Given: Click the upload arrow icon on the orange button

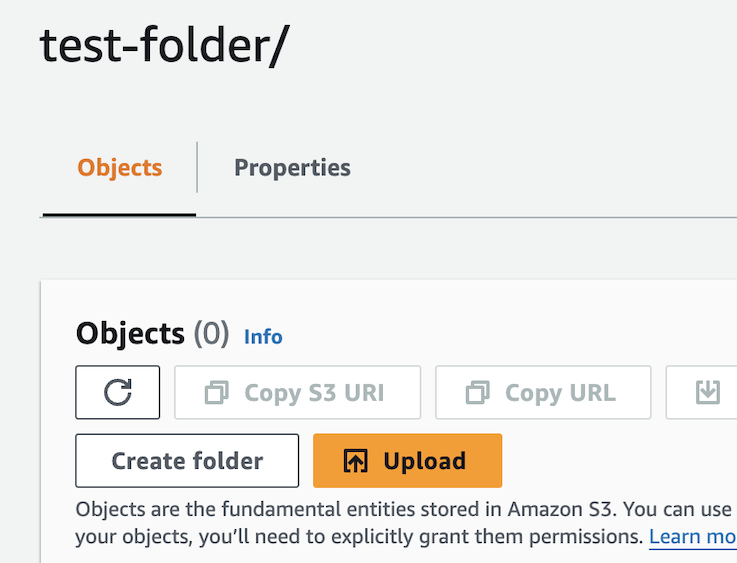Looking at the screenshot, I should tap(355, 461).
